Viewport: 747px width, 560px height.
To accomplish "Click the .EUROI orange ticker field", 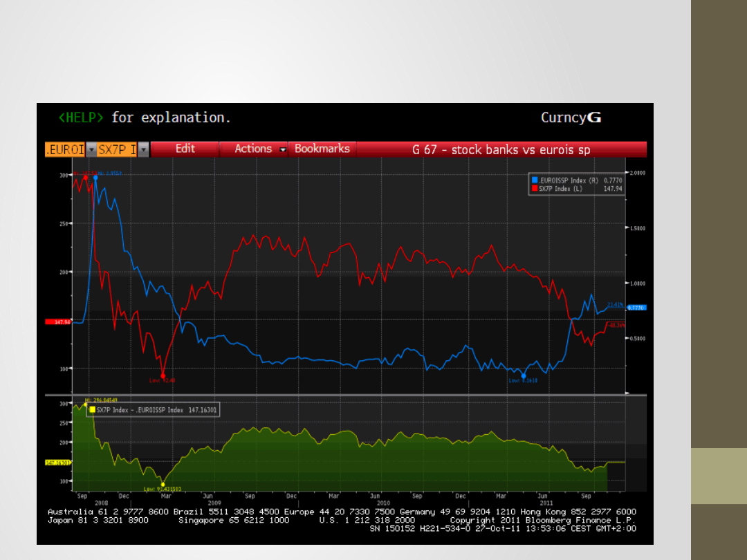I will coord(64,149).
